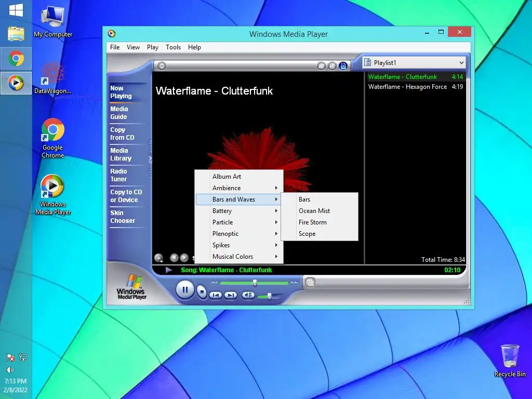Pause playback with the pause button
Image resolution: width=532 pixels, height=399 pixels.
coord(185,290)
